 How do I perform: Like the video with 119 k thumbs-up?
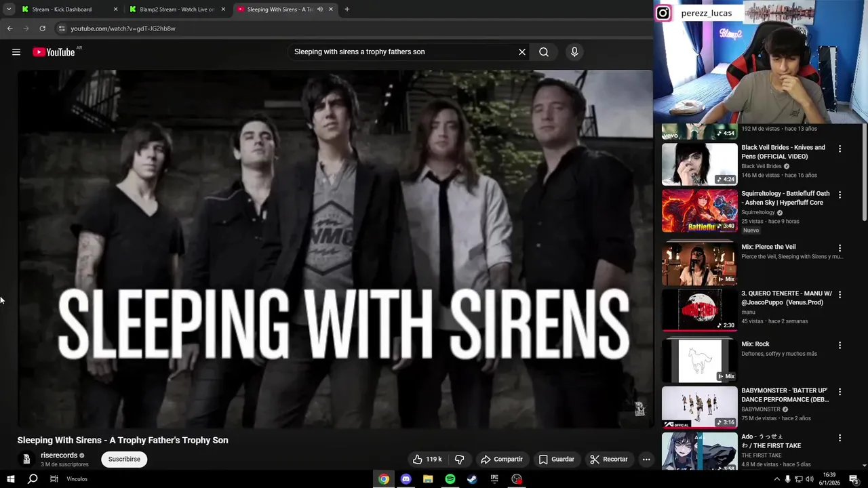tap(427, 460)
